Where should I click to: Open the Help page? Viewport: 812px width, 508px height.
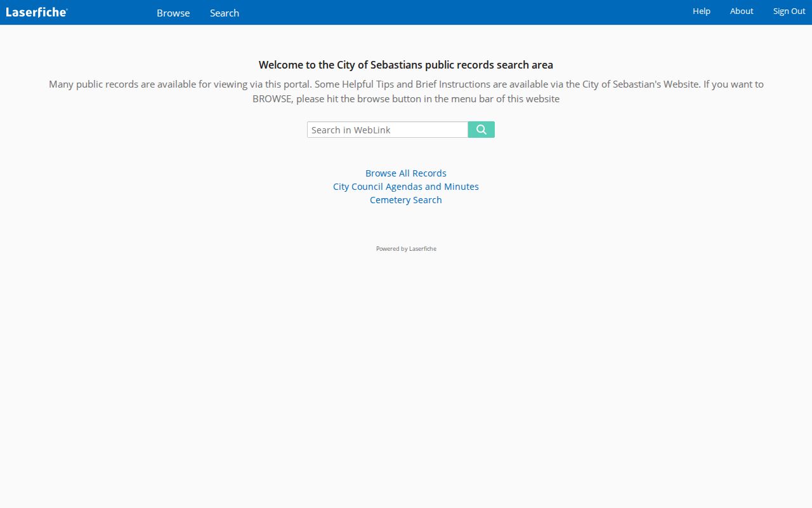pyautogui.click(x=702, y=11)
